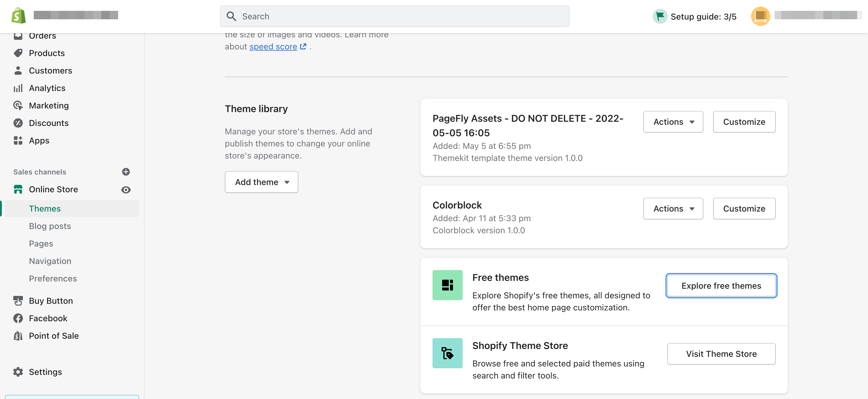The width and height of the screenshot is (868, 399).
Task: Click the Shopify logo icon
Action: pyautogui.click(x=18, y=15)
